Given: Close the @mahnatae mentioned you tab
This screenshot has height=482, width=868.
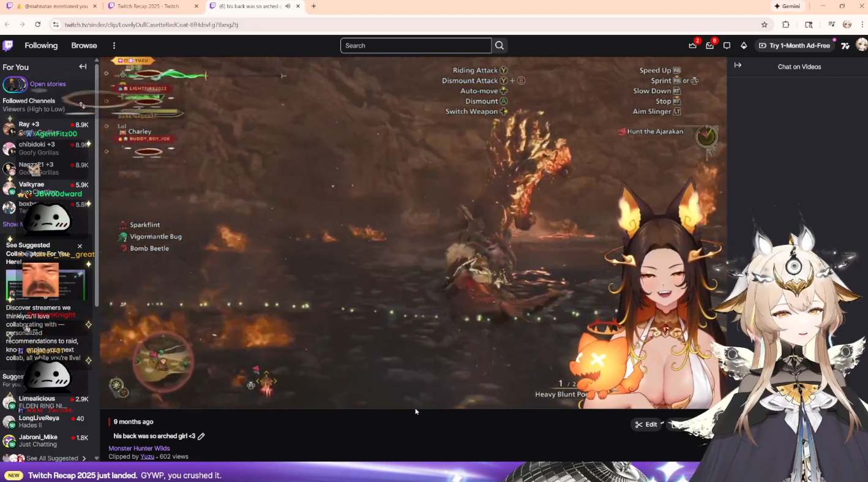Looking at the screenshot, I should pyautogui.click(x=95, y=6).
